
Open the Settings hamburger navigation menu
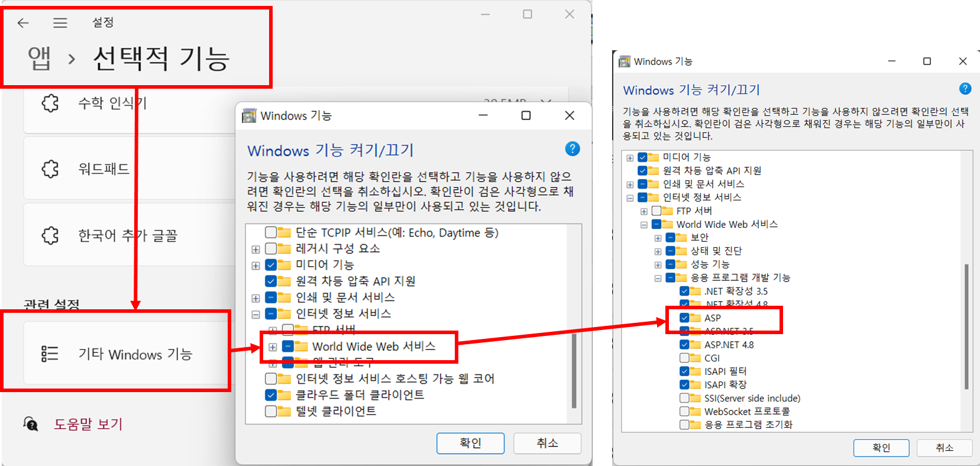click(60, 23)
